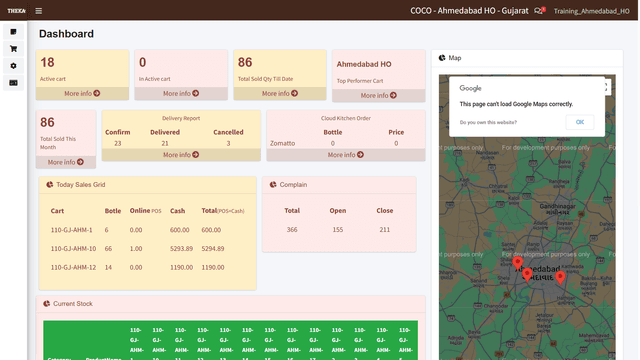Image resolution: width=640 pixels, height=360 pixels.
Task: Click the rightmost red map pin
Action: coord(560,277)
